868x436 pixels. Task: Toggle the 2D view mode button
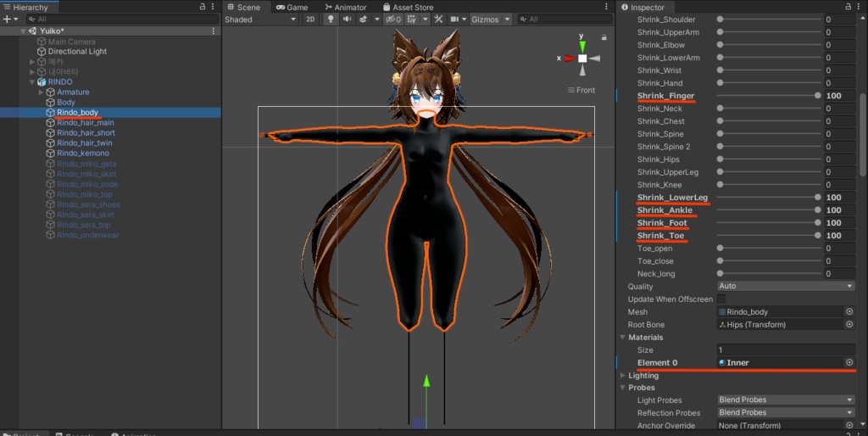tap(310, 20)
